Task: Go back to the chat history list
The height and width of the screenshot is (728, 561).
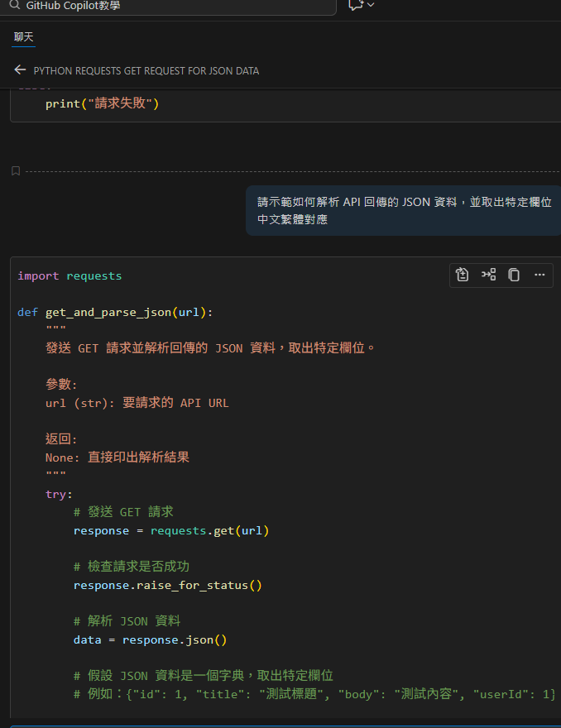Action: tap(20, 69)
